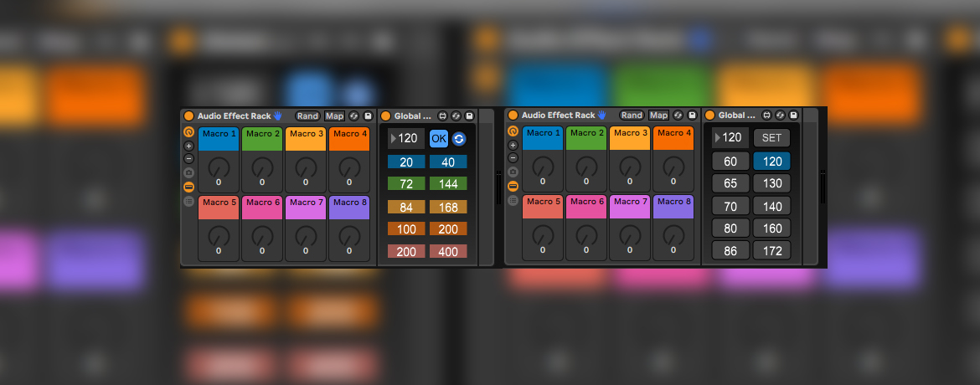Choose the 172 tempo preset button
This screenshot has height=385, width=980.
coord(771,250)
